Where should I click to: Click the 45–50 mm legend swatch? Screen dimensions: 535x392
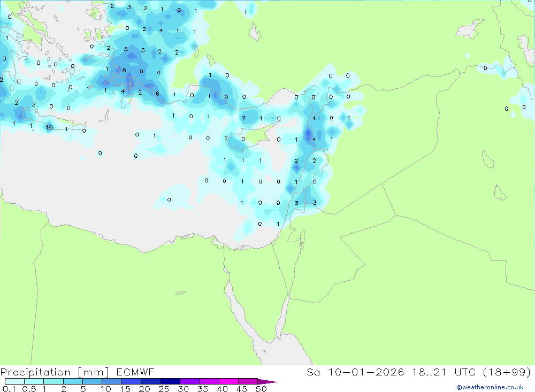tap(248, 381)
